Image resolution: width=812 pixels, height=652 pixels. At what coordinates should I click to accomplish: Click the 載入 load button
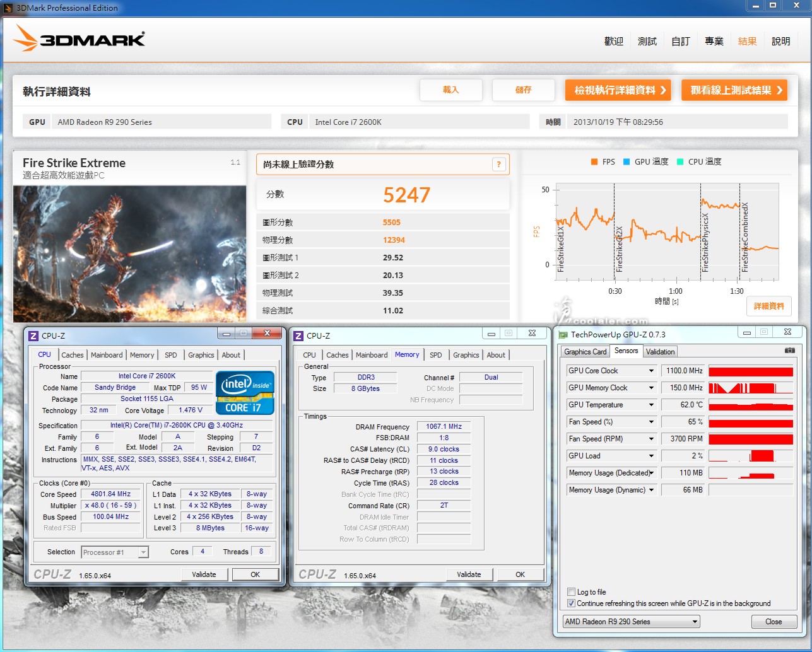click(x=451, y=90)
